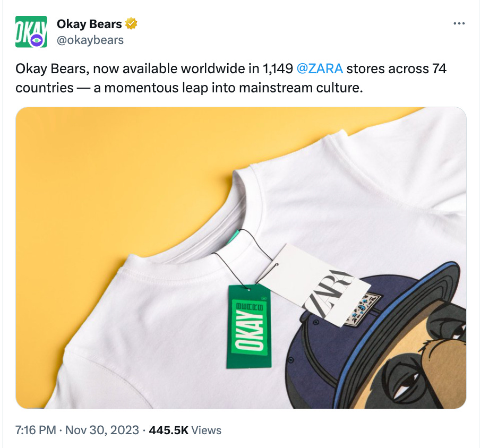Open the three-dot more options menu
Screen dimensions: 481x448
[459, 23]
